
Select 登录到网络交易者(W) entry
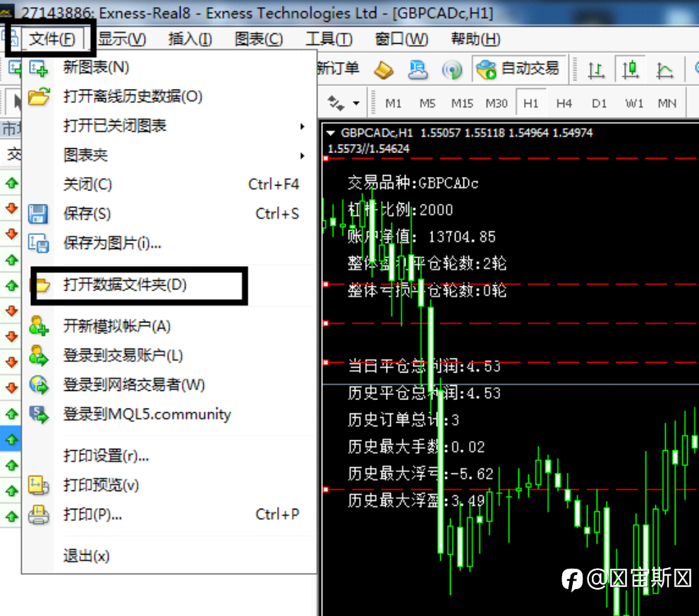click(169, 385)
